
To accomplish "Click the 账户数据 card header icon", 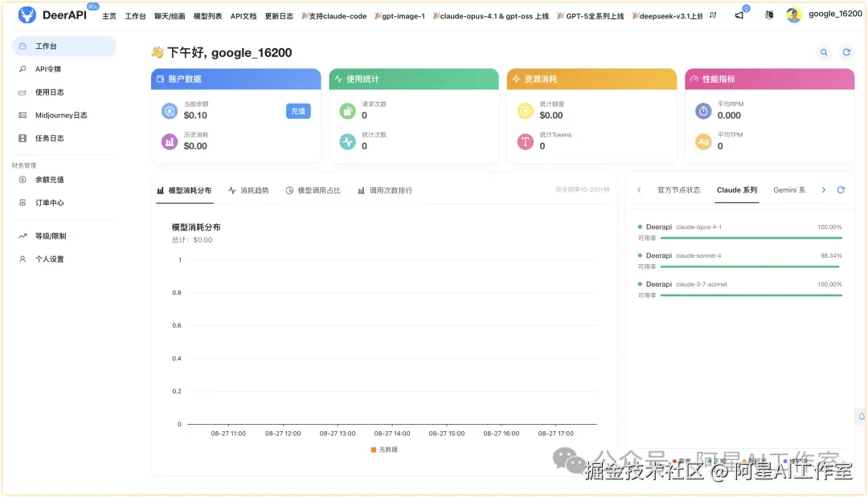I will tap(161, 79).
